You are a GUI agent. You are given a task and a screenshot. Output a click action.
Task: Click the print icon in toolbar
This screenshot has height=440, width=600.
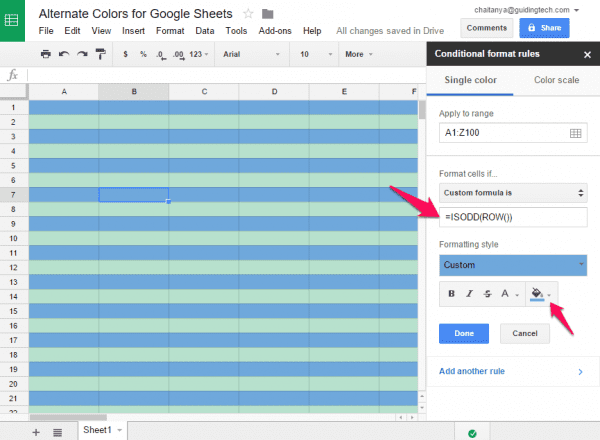46,54
